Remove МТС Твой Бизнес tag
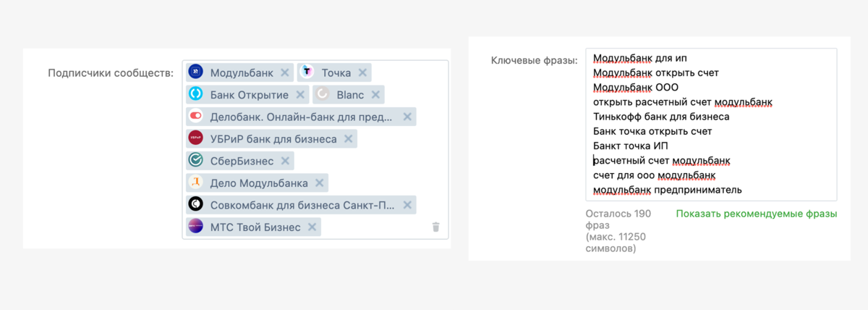868x310 pixels. 312,227
